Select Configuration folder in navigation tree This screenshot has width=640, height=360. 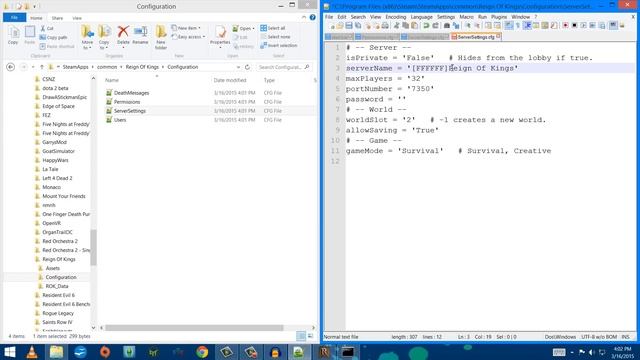click(61, 277)
